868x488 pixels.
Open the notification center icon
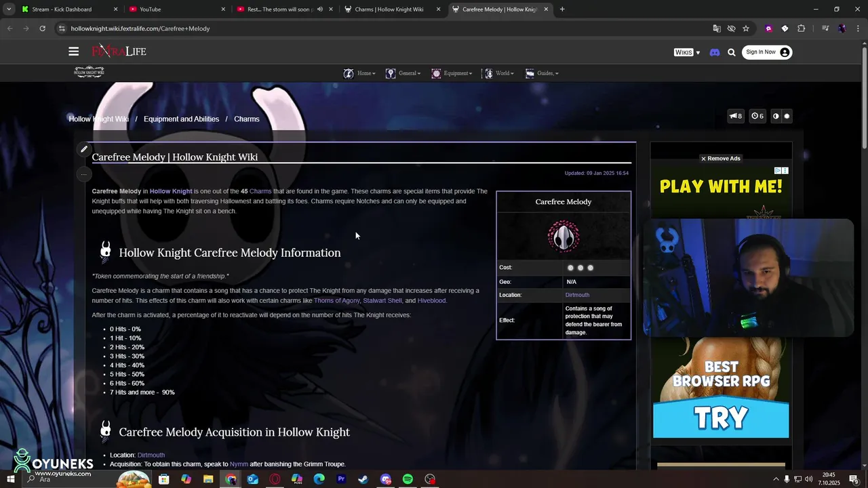pyautogui.click(x=854, y=479)
